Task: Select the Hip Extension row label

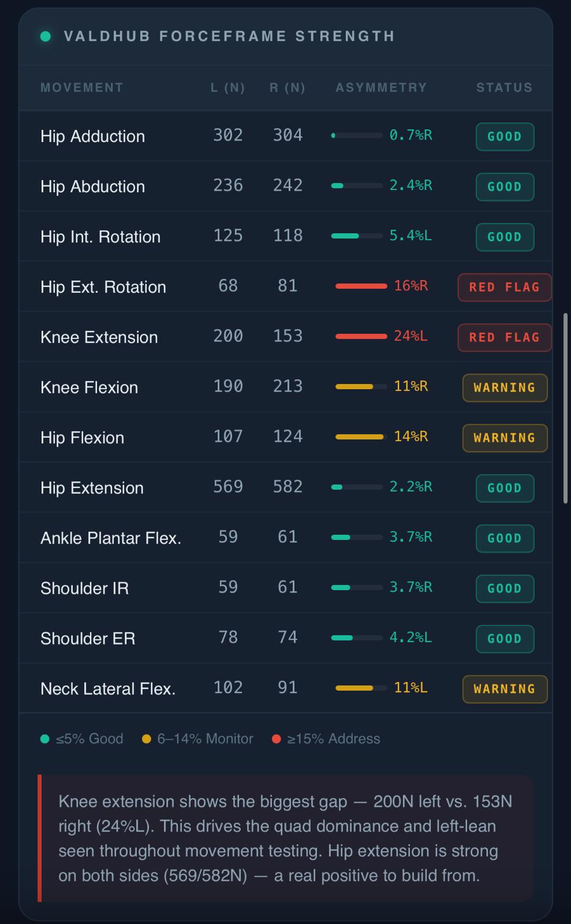Action: (x=92, y=488)
